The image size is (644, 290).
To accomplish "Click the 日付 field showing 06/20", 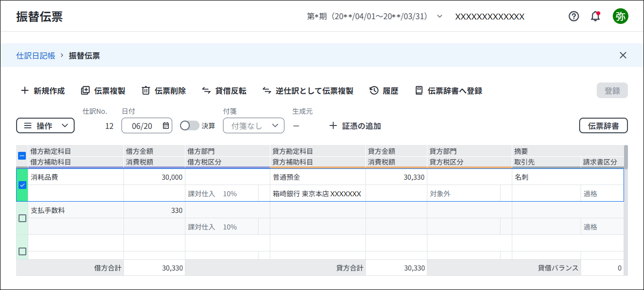I will pyautogui.click(x=147, y=125).
